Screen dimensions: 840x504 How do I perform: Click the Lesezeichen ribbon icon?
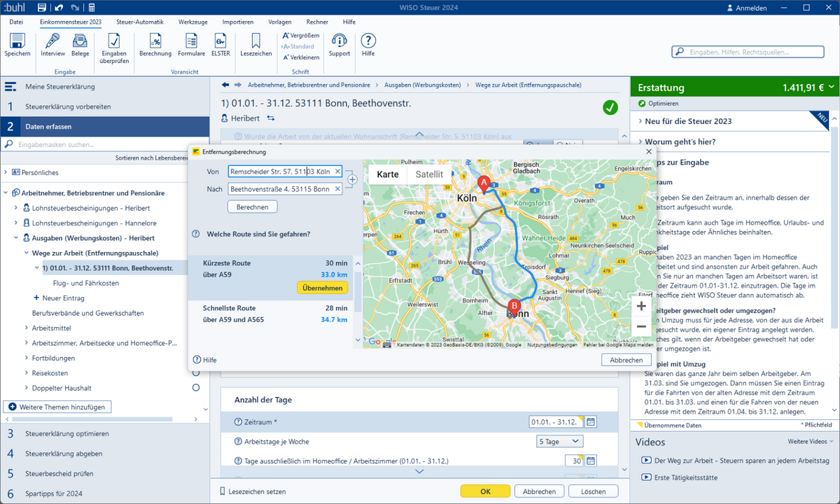point(255,41)
